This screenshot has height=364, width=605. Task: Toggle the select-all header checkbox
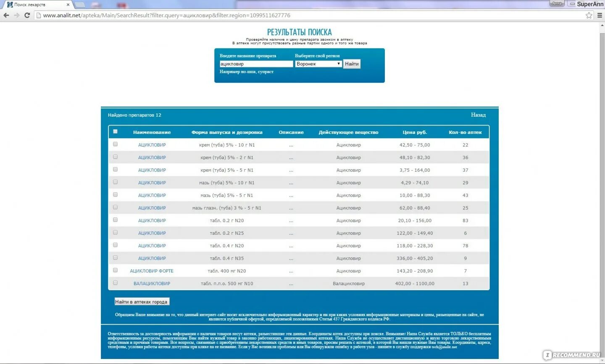tap(115, 131)
